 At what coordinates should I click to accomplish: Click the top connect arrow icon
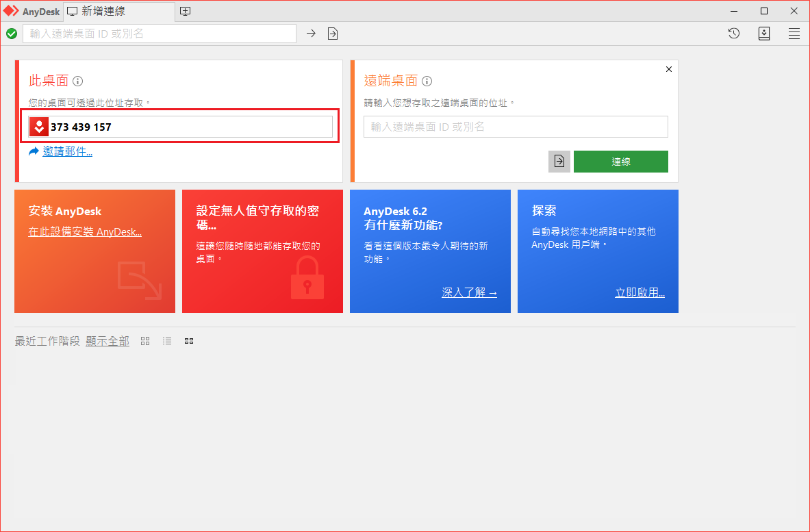[311, 34]
